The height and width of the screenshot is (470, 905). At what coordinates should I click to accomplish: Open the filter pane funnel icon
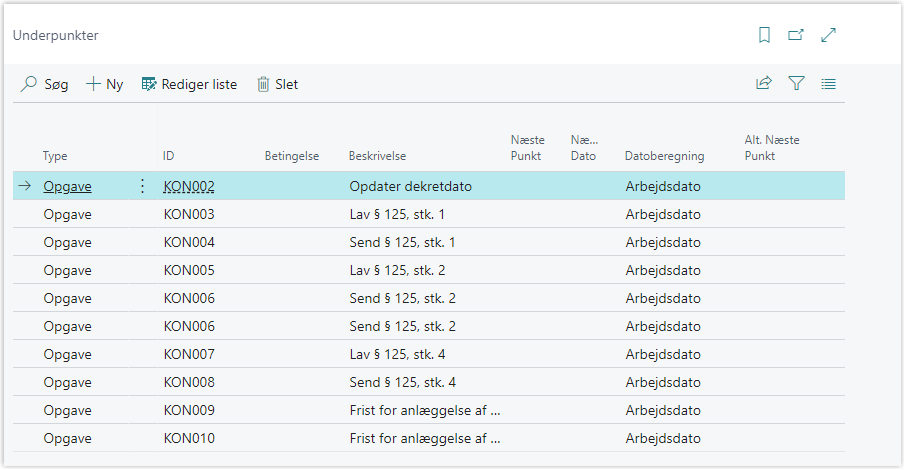(796, 84)
